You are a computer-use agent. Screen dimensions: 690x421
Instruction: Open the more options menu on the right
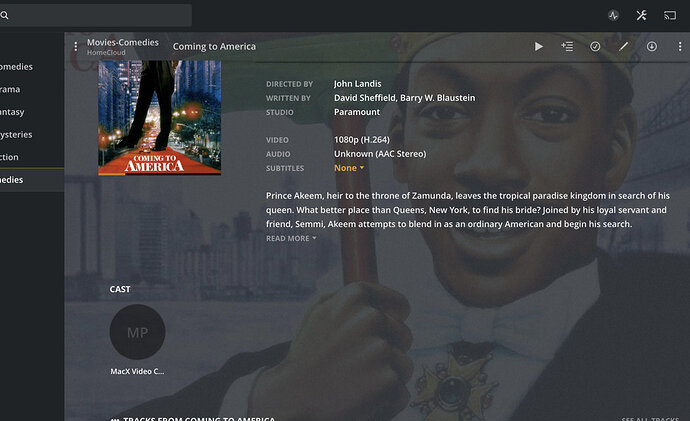click(680, 46)
